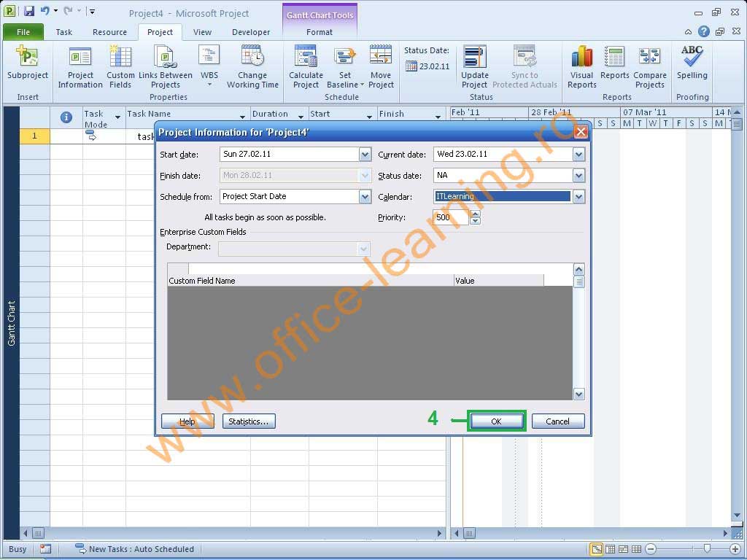Open Visual Reports

tap(581, 66)
